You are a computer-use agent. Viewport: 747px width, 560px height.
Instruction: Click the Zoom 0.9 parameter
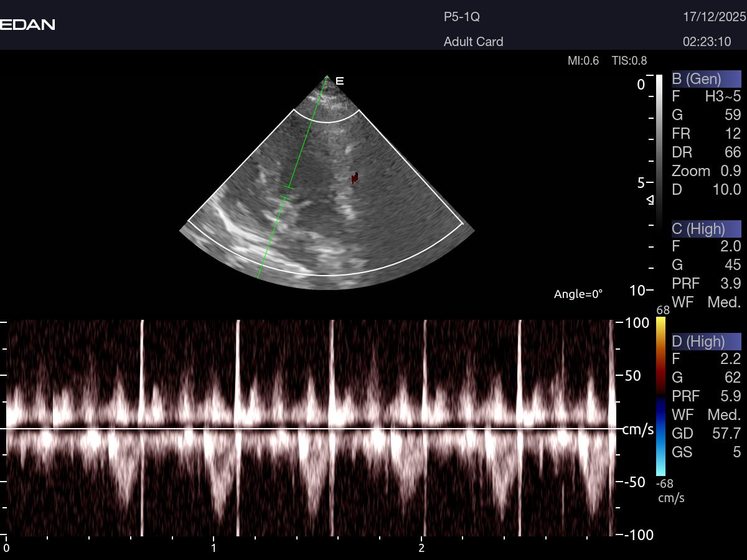[706, 170]
